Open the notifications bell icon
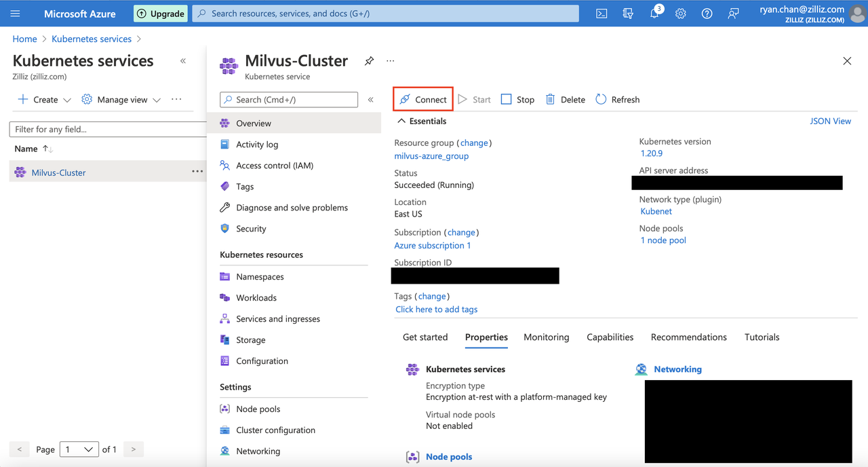This screenshot has width=868, height=467. (x=654, y=14)
